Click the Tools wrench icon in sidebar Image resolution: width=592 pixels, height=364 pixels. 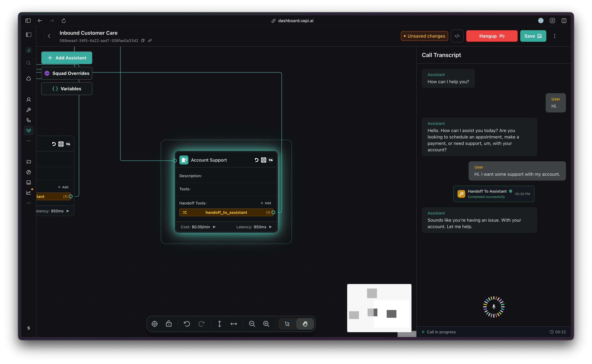pos(29,110)
